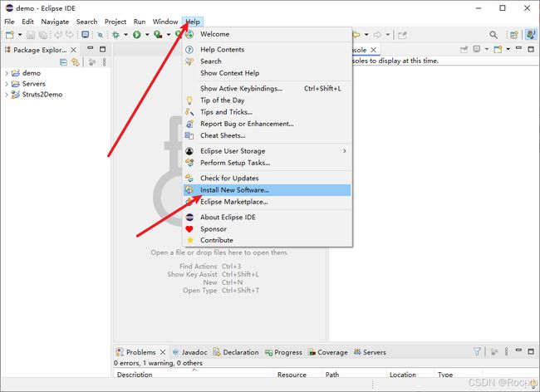Click the Open a Terminal toolbar icon
Screen dimensions: 540x392
tap(85, 35)
